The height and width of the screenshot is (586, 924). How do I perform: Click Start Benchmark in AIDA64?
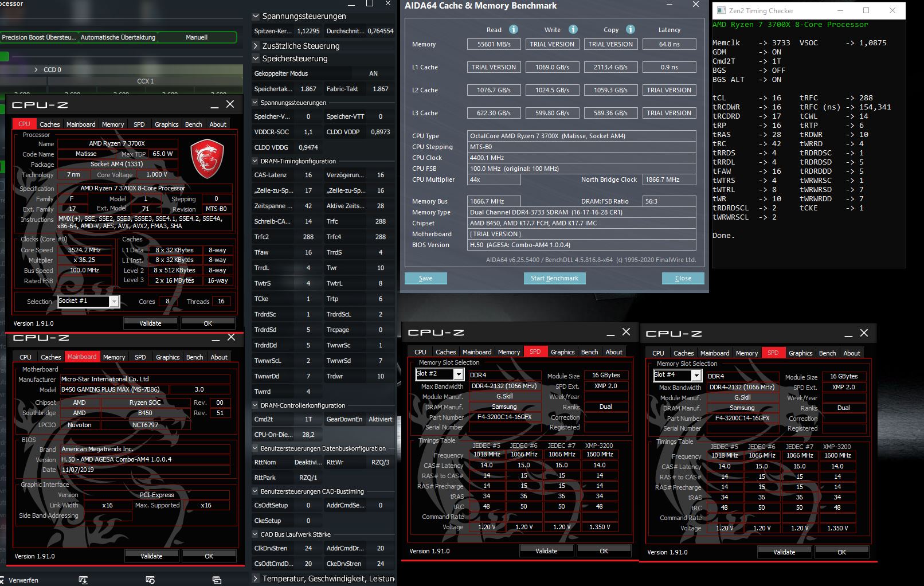click(555, 278)
